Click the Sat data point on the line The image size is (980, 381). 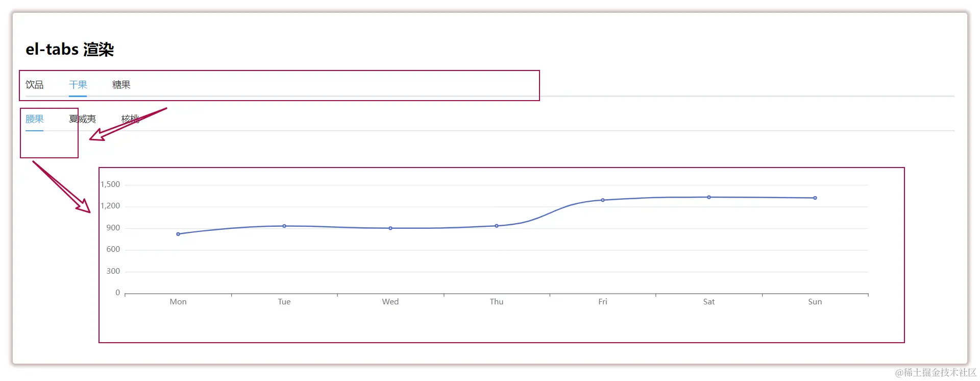pyautogui.click(x=709, y=197)
